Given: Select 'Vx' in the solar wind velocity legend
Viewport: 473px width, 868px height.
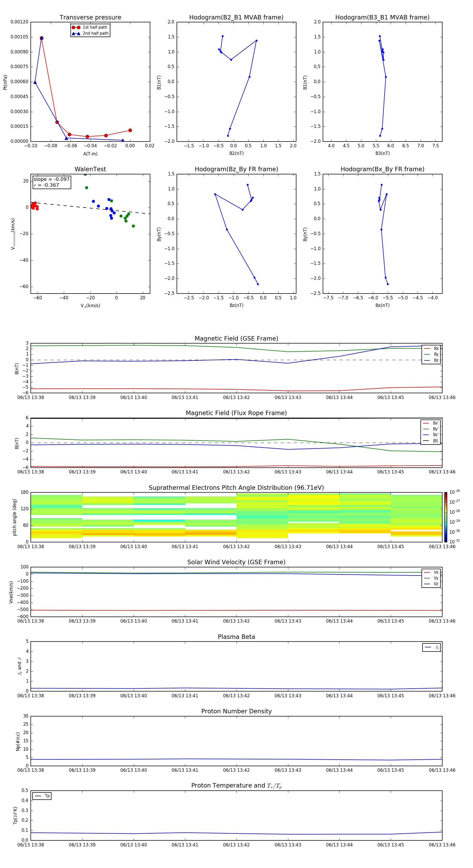Looking at the screenshot, I should [x=431, y=572].
